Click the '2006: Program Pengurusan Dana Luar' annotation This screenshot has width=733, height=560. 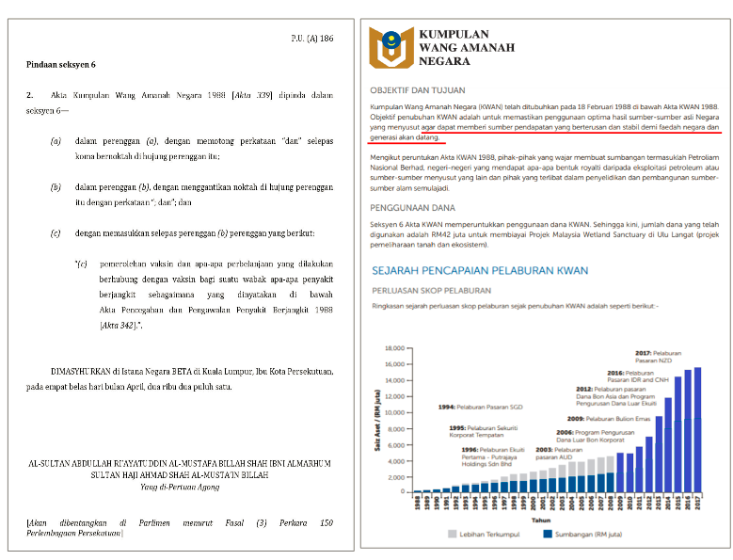pyautogui.click(x=595, y=436)
